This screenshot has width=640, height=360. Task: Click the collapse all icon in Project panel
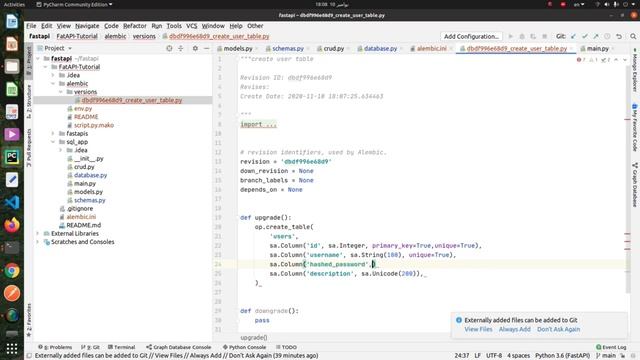181,48
